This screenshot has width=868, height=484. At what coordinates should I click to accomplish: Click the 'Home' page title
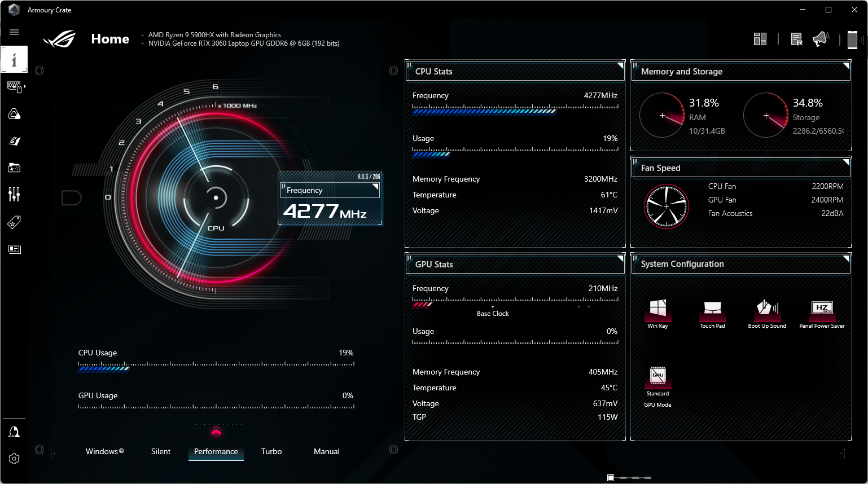pyautogui.click(x=110, y=39)
